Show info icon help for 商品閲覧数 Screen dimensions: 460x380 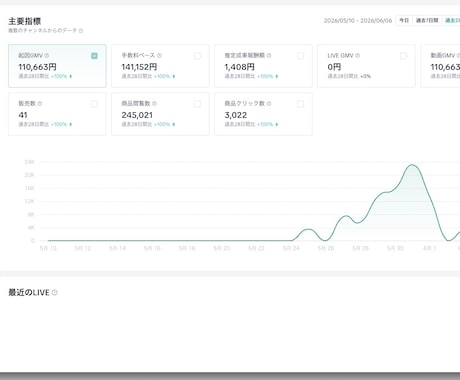pyautogui.click(x=154, y=103)
